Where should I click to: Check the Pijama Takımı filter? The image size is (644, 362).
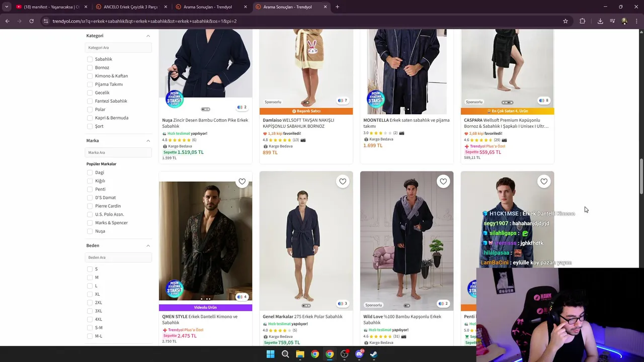[90, 84]
